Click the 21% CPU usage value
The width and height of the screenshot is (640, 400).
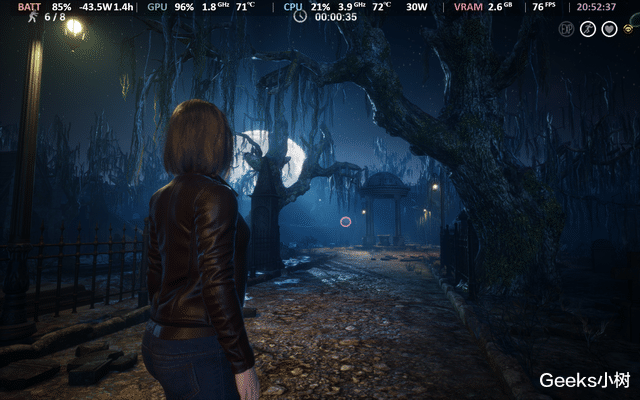pos(320,7)
